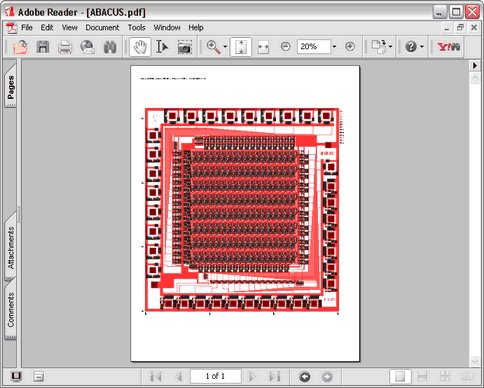Click the Zoom In plus button

[x=350, y=46]
